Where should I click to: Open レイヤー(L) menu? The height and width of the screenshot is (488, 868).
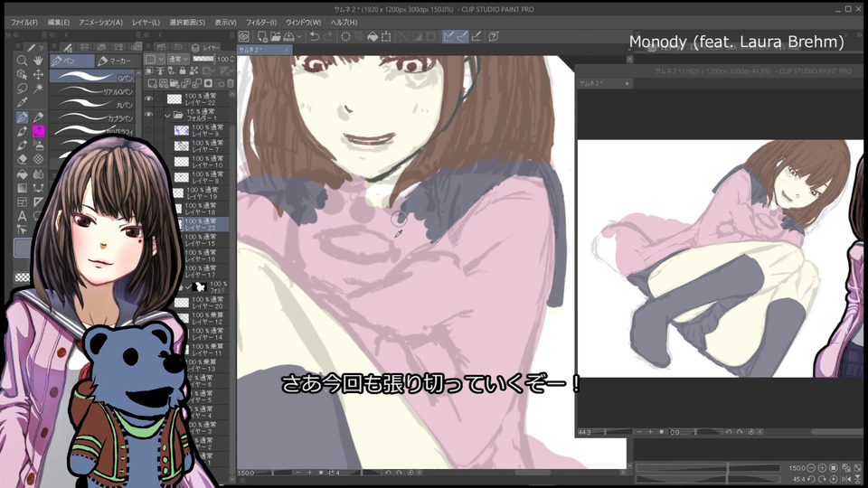pyautogui.click(x=146, y=23)
